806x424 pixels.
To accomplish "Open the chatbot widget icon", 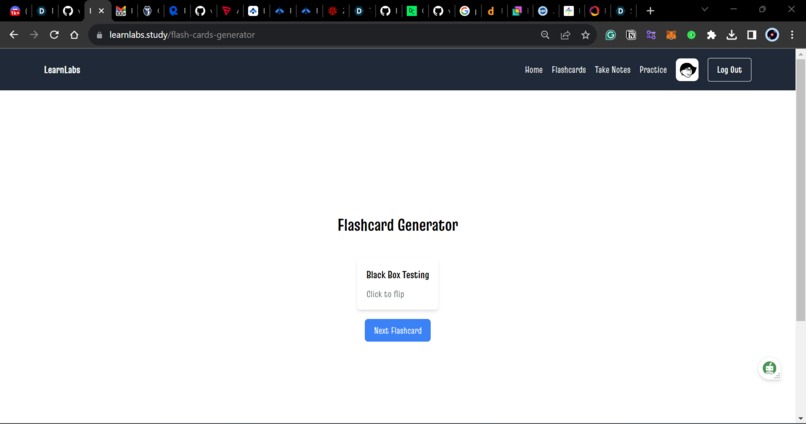I will coord(770,368).
